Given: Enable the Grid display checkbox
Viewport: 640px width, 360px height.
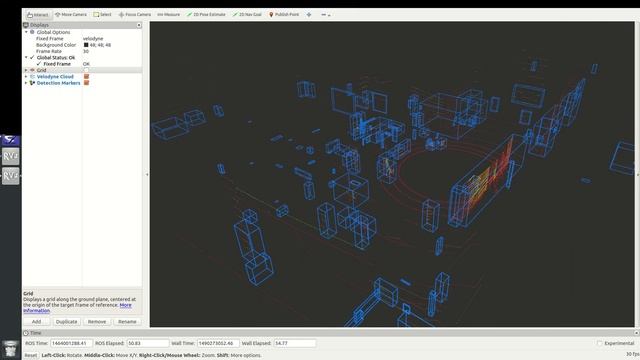Looking at the screenshot, I should (x=86, y=70).
